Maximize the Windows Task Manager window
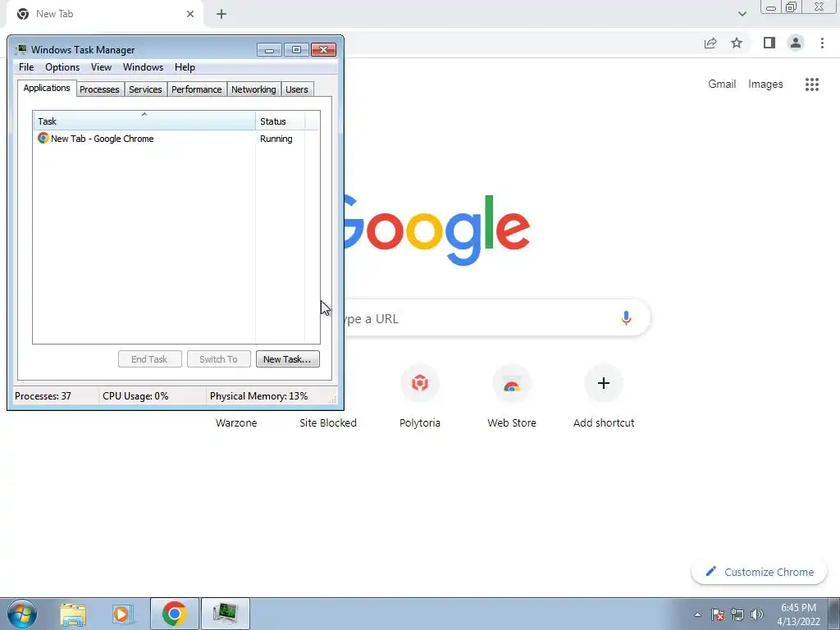The height and width of the screenshot is (630, 840). pos(296,50)
